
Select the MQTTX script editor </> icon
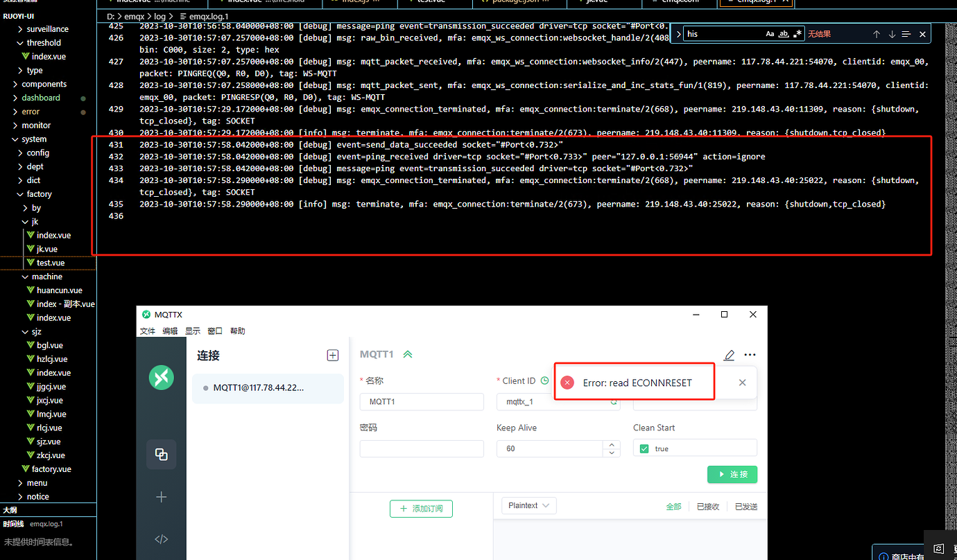point(161,539)
